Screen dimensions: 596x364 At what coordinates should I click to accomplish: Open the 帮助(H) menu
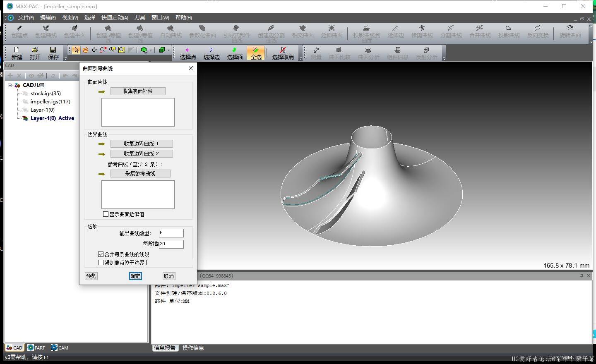(184, 17)
